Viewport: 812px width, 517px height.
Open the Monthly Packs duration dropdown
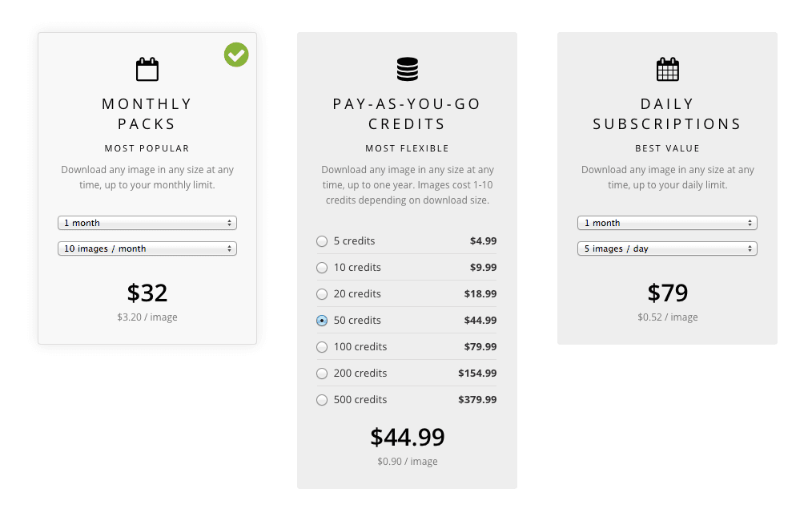[147, 223]
